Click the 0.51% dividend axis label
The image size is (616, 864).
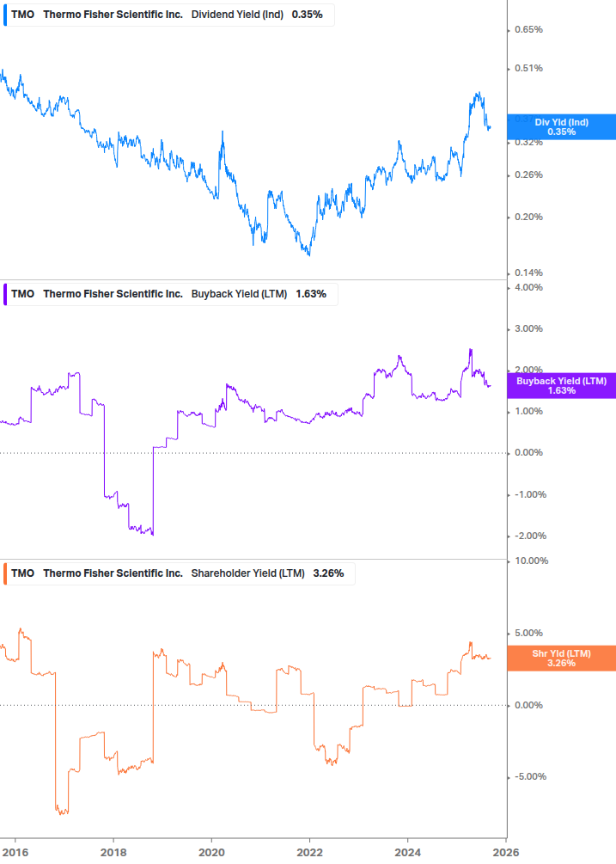528,68
